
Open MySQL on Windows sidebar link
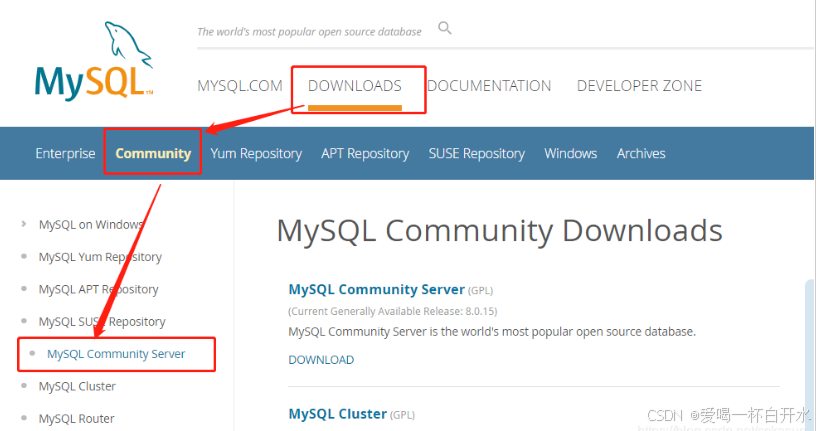pyautogui.click(x=91, y=225)
